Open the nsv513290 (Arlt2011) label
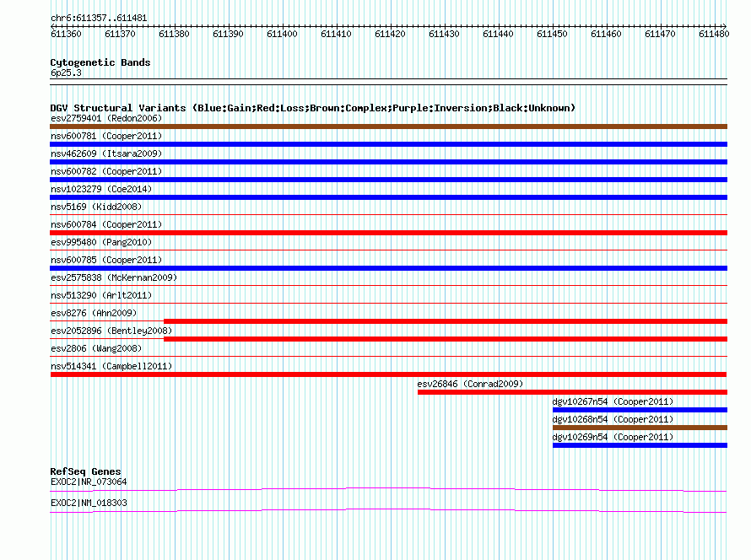Viewport: 751px width, 560px height. pyautogui.click(x=101, y=295)
